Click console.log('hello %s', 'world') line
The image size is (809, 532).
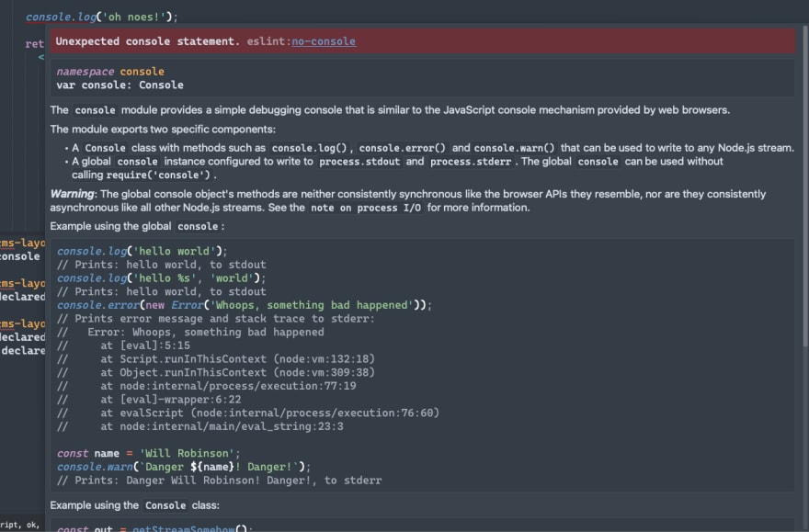(162, 278)
